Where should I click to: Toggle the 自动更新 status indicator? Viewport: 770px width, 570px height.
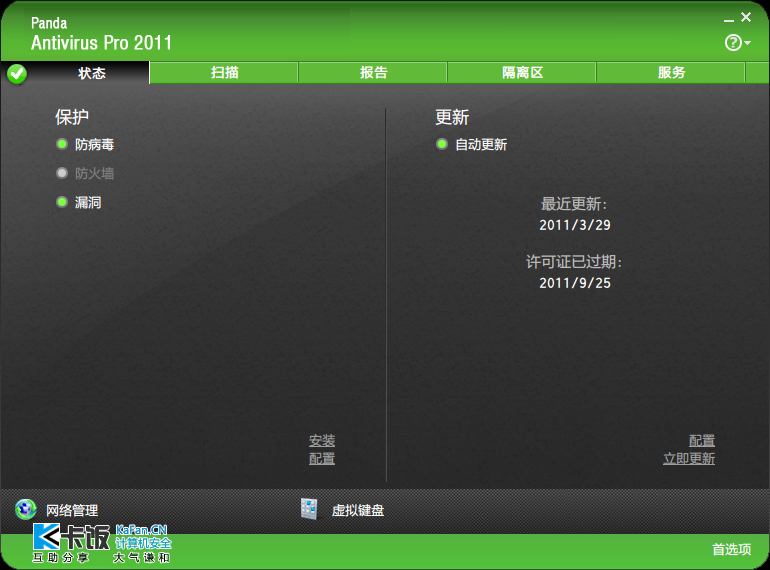coord(442,144)
